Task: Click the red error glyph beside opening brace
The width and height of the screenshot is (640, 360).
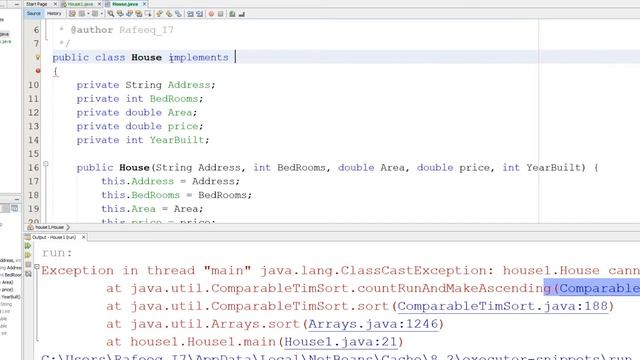Action: pyautogui.click(x=38, y=71)
